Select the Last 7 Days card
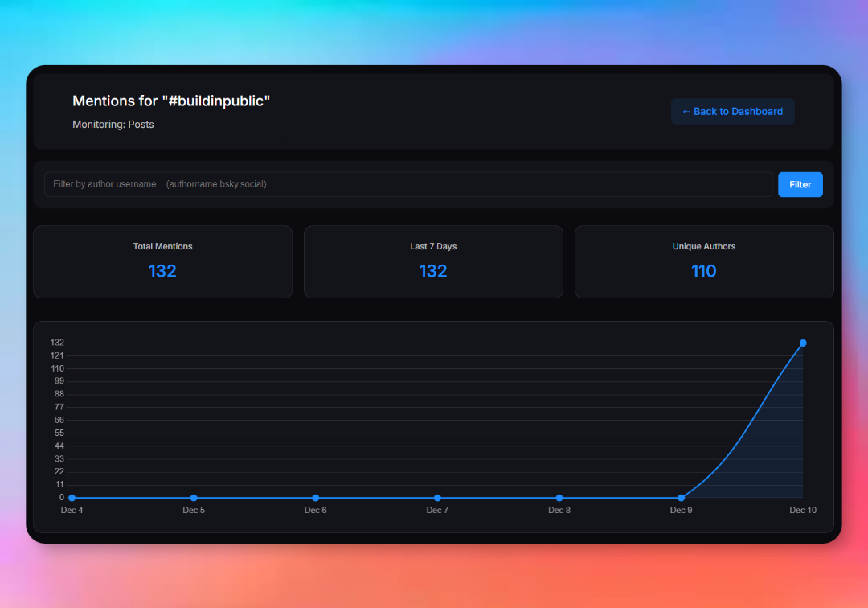 tap(433, 261)
